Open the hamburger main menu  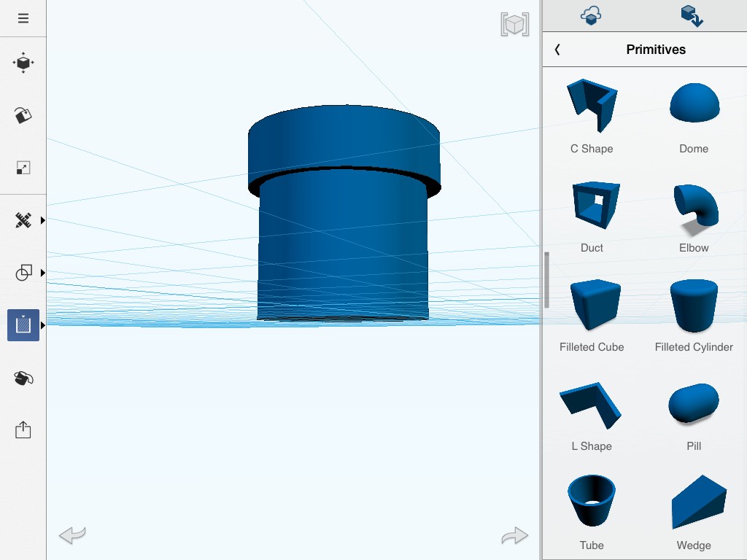click(23, 18)
